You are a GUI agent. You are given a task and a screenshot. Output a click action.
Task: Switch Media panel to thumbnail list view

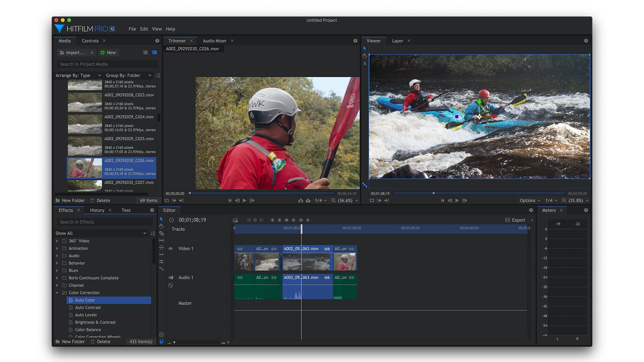(154, 53)
